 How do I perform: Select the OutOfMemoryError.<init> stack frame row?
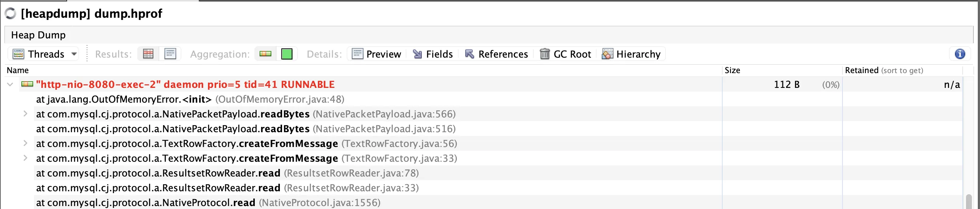(x=190, y=99)
